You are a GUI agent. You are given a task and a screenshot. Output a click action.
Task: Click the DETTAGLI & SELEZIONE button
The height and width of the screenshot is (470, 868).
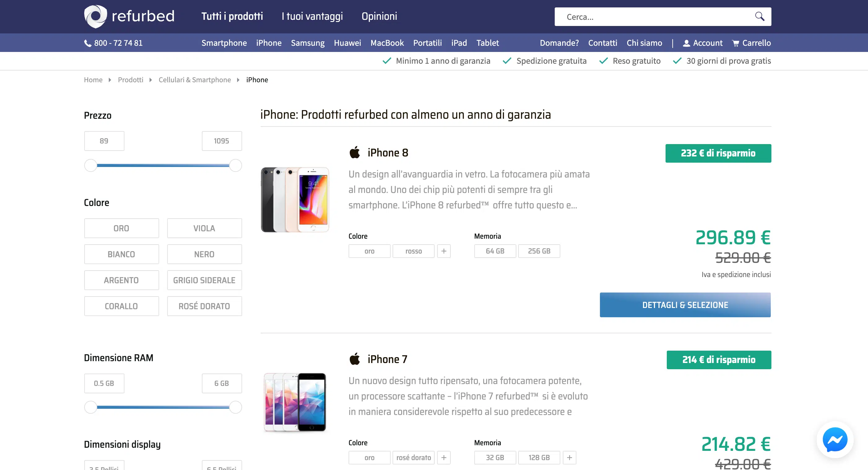click(685, 305)
